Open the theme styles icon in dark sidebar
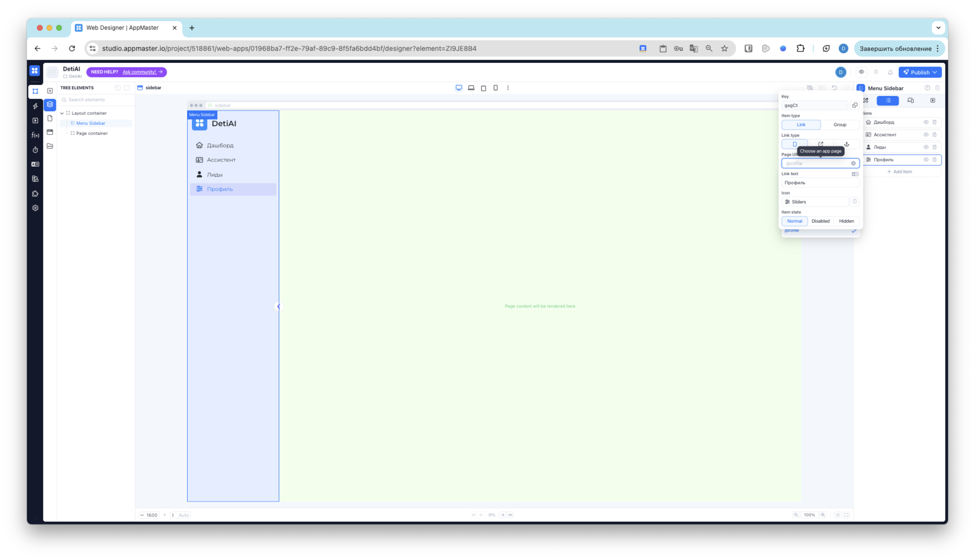Image resolution: width=975 pixels, height=560 pixels. (35, 179)
